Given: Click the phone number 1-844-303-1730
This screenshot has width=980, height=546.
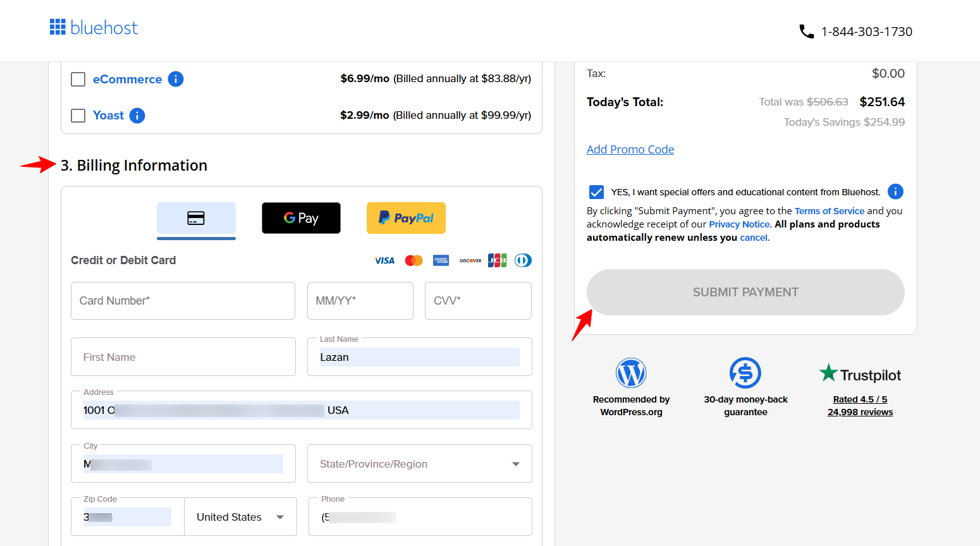Looking at the screenshot, I should [867, 32].
